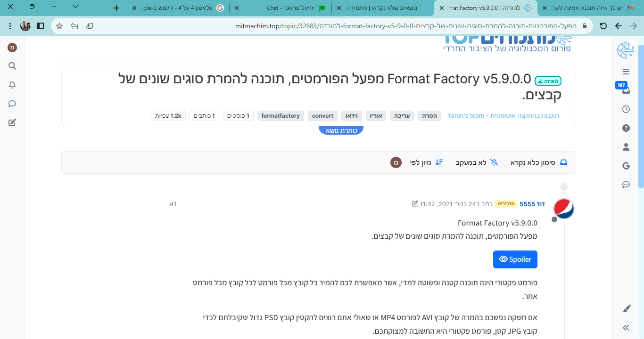Click the convert tag
Screen dimensions: 644x339
tap(322, 115)
